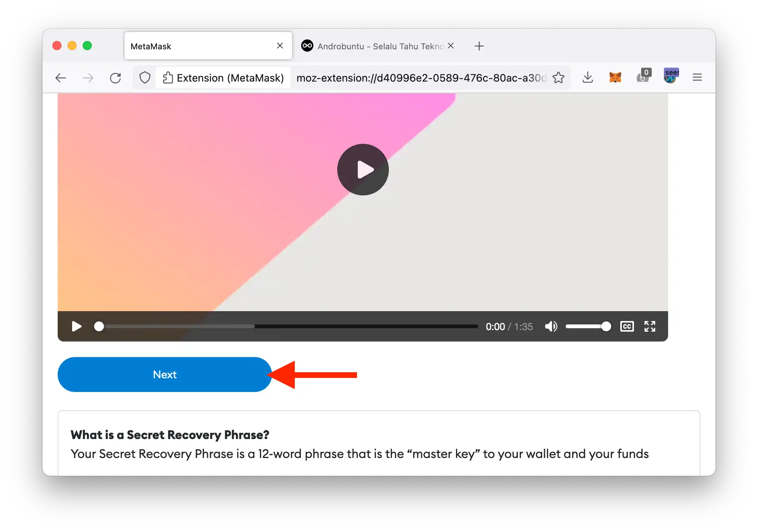This screenshot has width=758, height=532.
Task: Open the MetaMask extension icon
Action: [615, 77]
